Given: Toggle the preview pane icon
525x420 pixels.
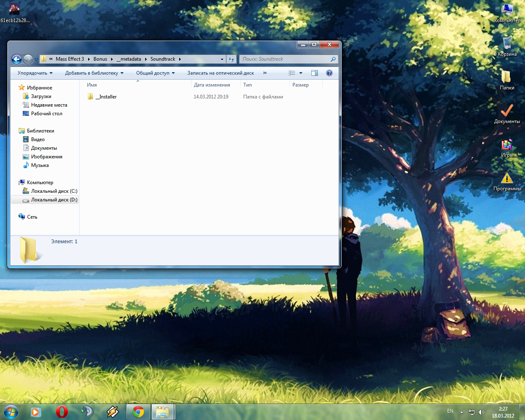Looking at the screenshot, I should (x=315, y=73).
